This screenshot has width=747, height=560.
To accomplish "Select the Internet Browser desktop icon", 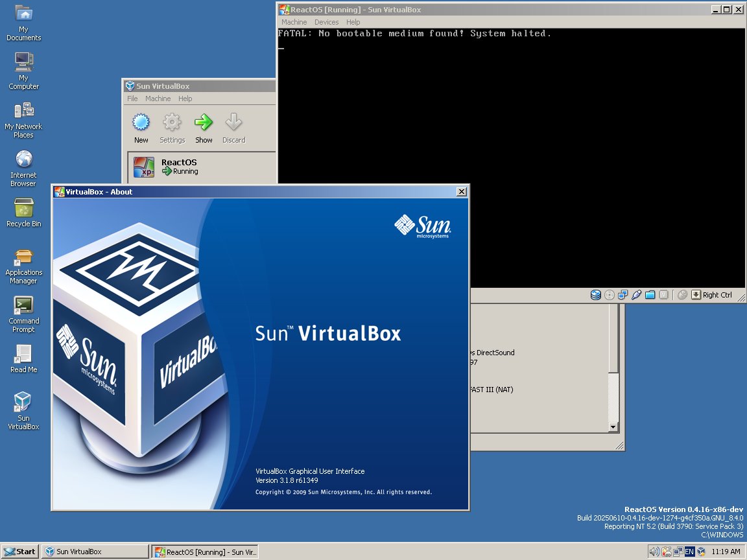I will (x=23, y=169).
